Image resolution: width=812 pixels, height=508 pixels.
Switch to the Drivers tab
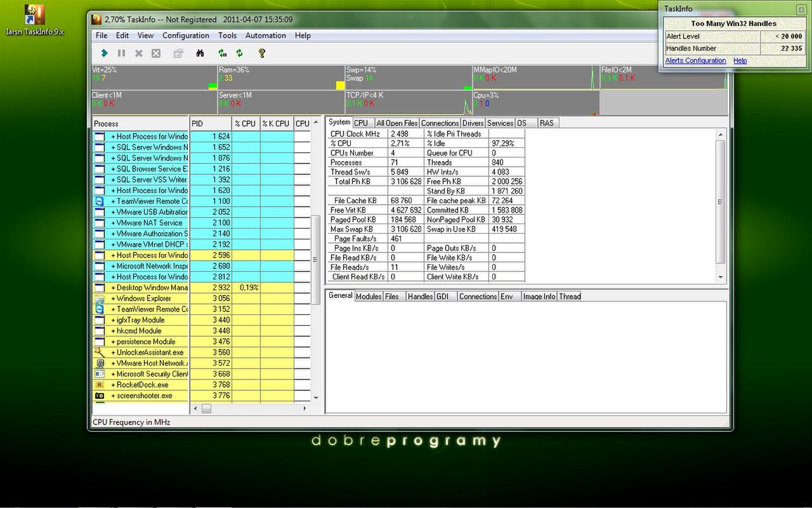click(x=473, y=123)
